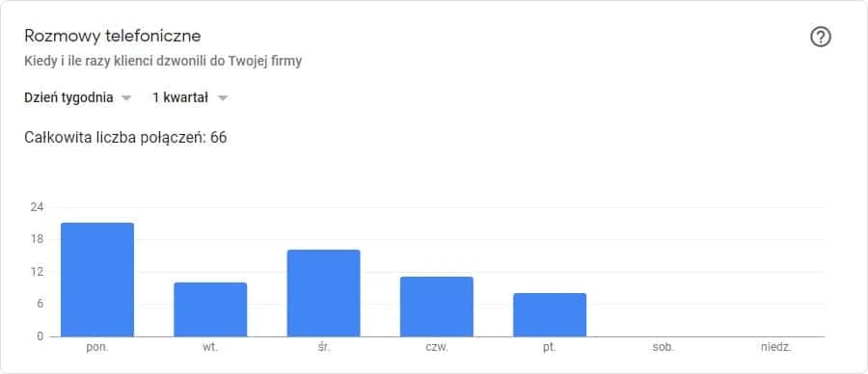Select the pon. bar in chart
868x374 pixels.
tap(97, 280)
